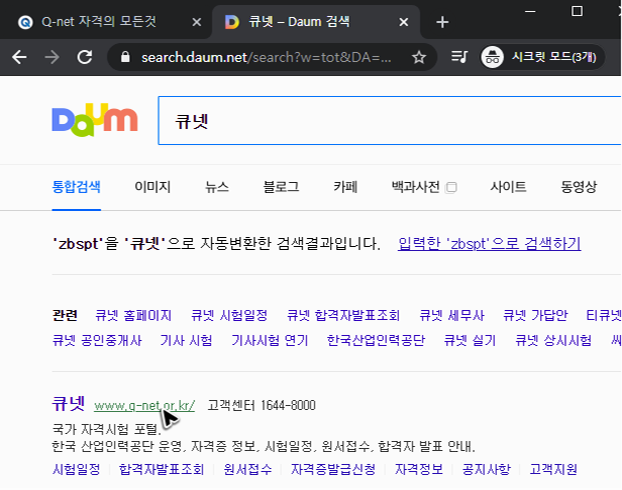Viewport: 622px width, 490px height.
Task: Click related search 큐넷 세무사
Action: click(x=452, y=315)
